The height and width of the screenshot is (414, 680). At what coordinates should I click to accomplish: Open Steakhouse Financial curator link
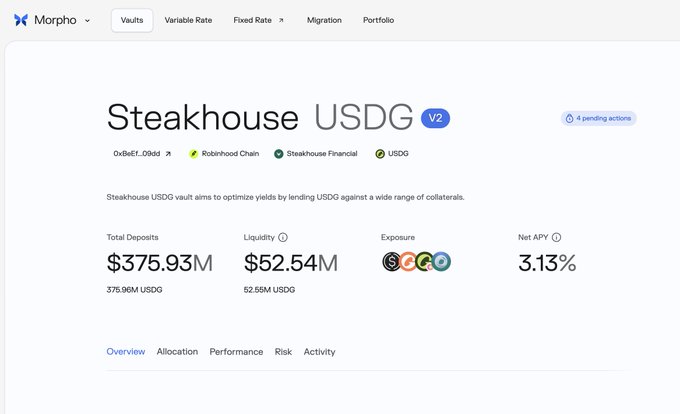tap(322, 153)
